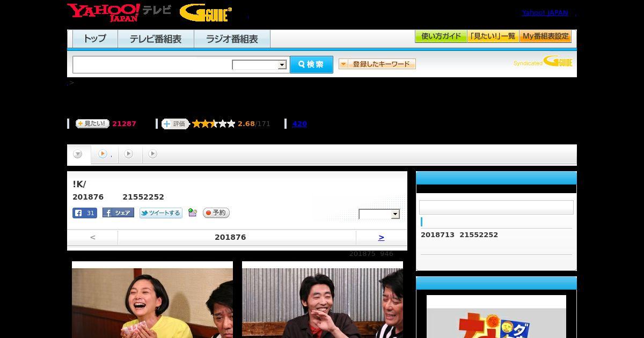
Task: Go to next date with > link
Action: click(x=381, y=237)
